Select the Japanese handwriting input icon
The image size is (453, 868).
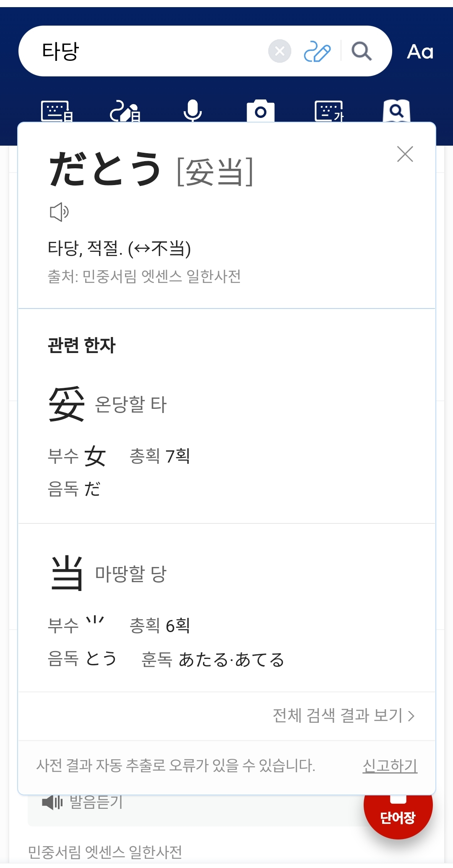coord(125,112)
